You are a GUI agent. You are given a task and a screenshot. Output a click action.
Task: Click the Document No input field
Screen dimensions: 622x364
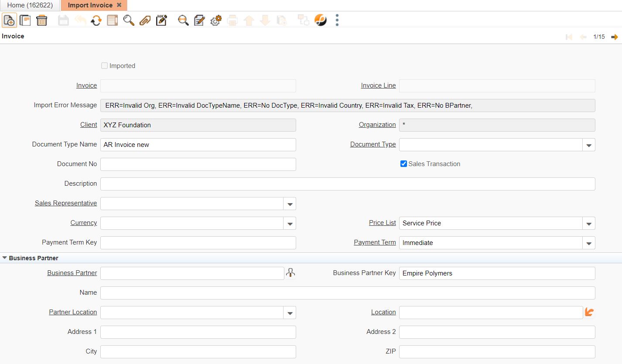[198, 164]
